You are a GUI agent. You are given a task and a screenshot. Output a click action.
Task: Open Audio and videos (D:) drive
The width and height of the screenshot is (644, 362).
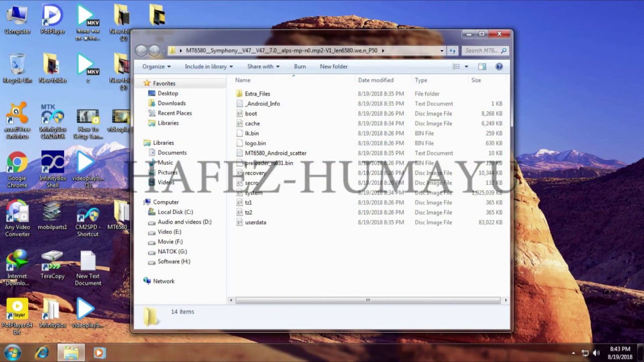click(x=184, y=222)
